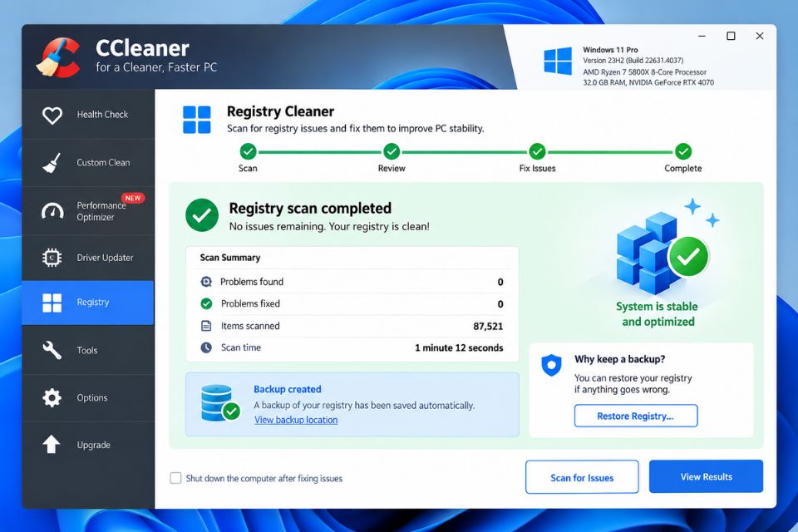Open the Options menu item

click(87, 397)
